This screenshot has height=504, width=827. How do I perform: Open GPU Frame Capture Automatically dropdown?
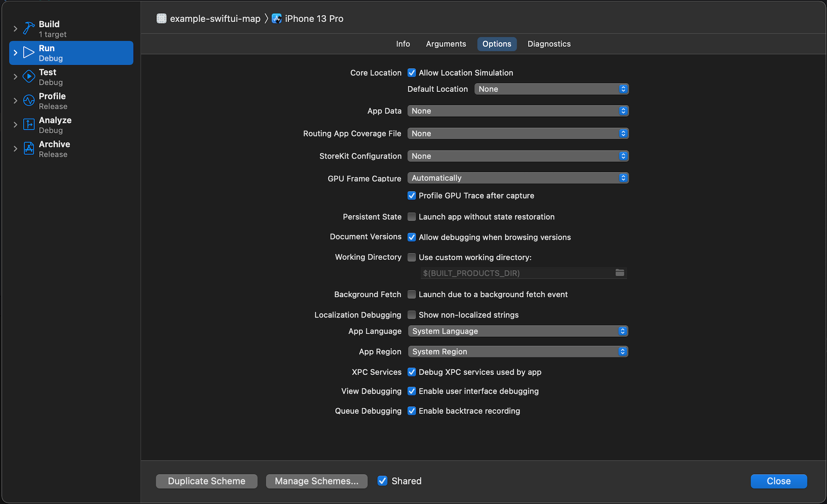(518, 178)
